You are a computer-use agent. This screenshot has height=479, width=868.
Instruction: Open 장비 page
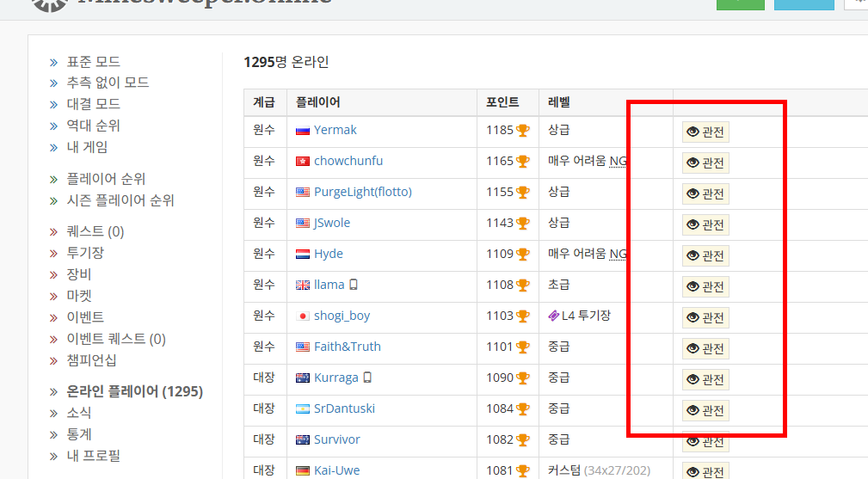(78, 274)
